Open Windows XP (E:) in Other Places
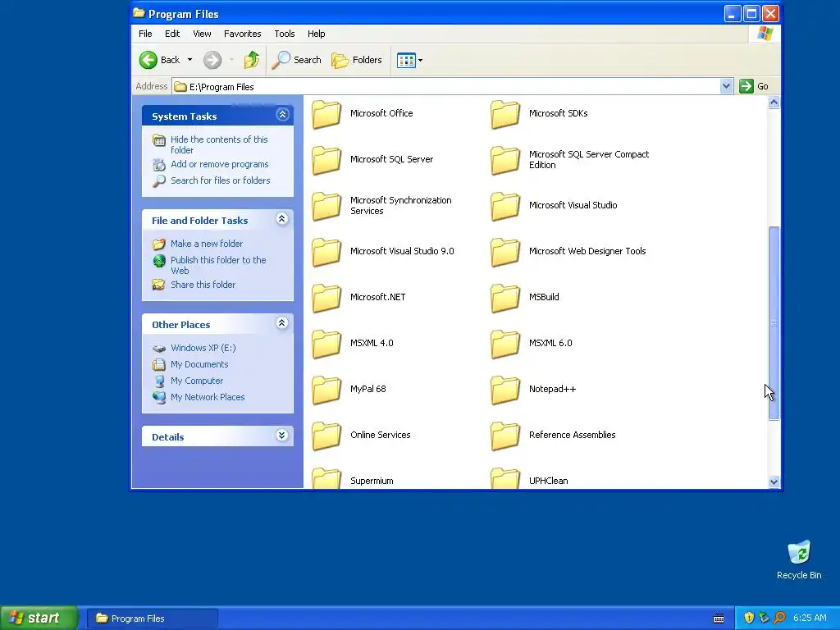This screenshot has width=840, height=630. [x=203, y=348]
